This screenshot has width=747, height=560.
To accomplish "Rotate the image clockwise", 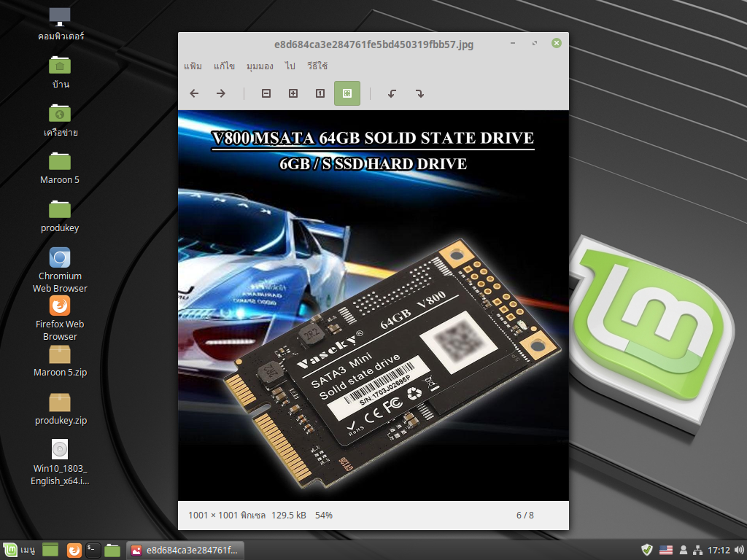I will (x=419, y=93).
